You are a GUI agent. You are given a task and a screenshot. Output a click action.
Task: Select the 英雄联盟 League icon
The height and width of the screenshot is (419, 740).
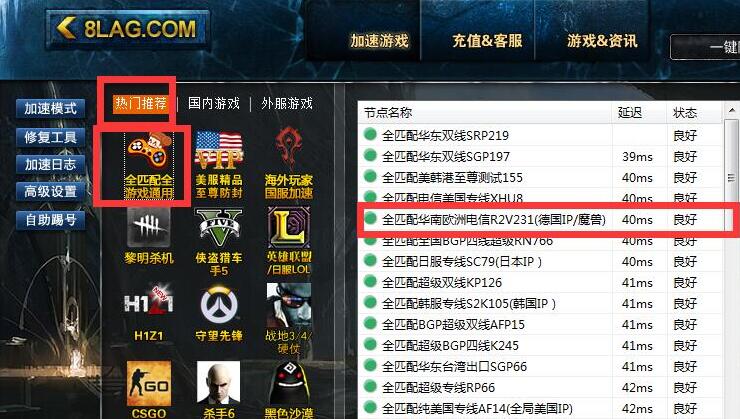289,242
